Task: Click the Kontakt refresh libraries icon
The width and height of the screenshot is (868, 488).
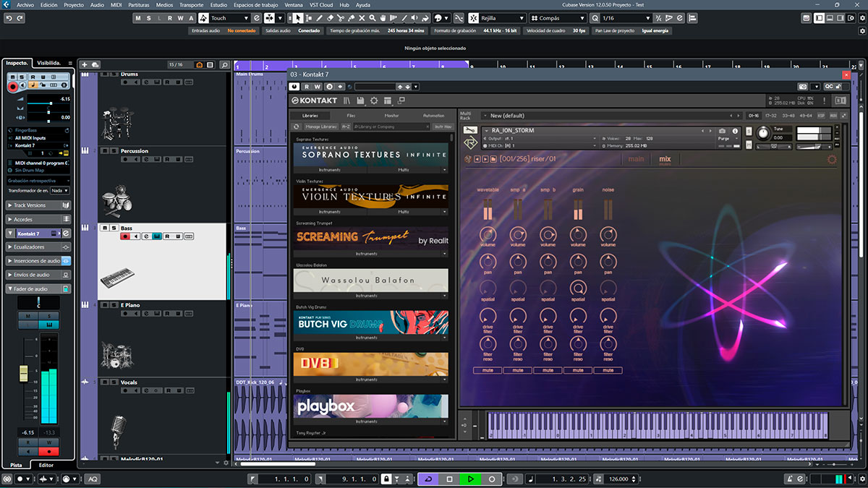Action: [296, 127]
